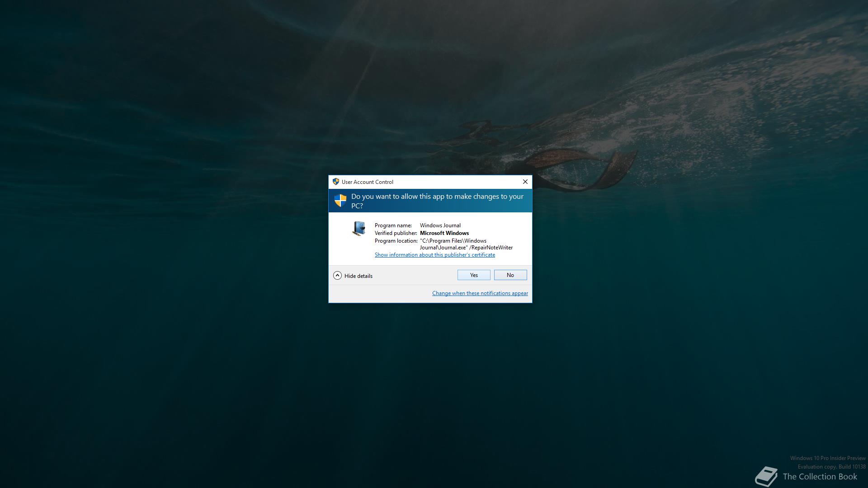The height and width of the screenshot is (488, 868).
Task: Click the large UAC shield icon
Action: (340, 200)
